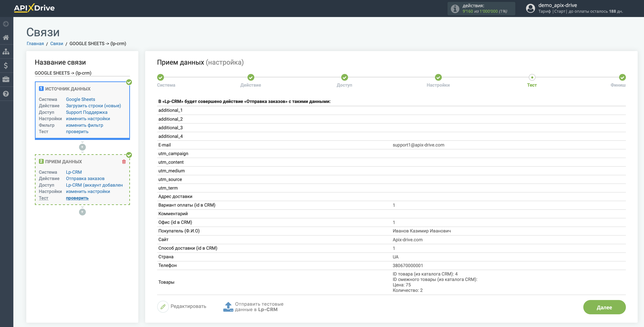
Task: Click the ApiX-Drive logo
Action: (x=34, y=8)
